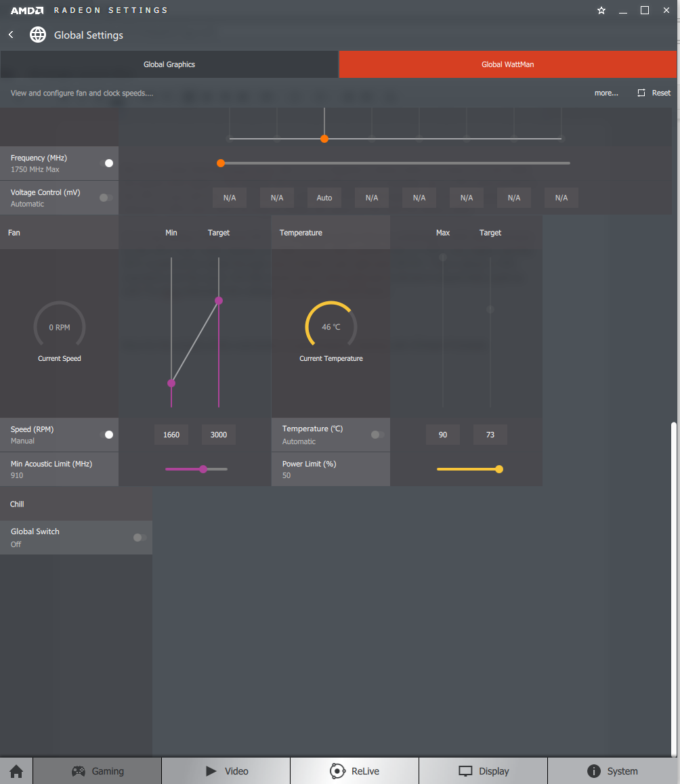Maximize the Radeon Settings window
This screenshot has height=784, width=680.
[645, 11]
